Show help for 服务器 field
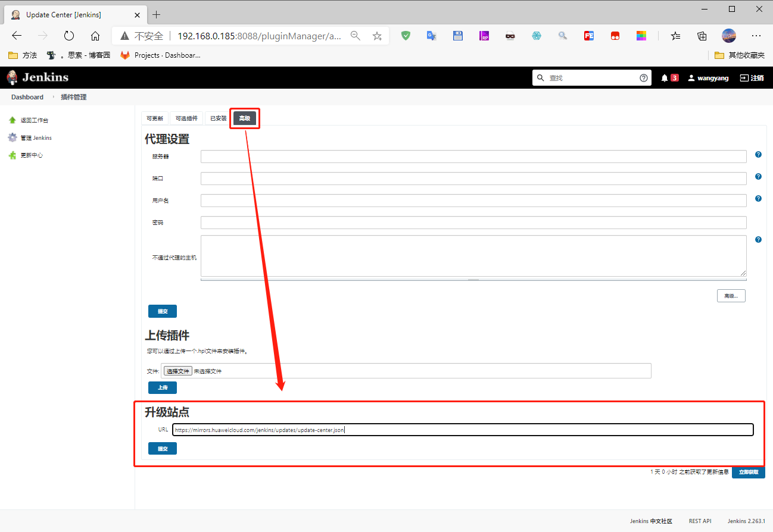This screenshot has width=773, height=532. point(758,155)
